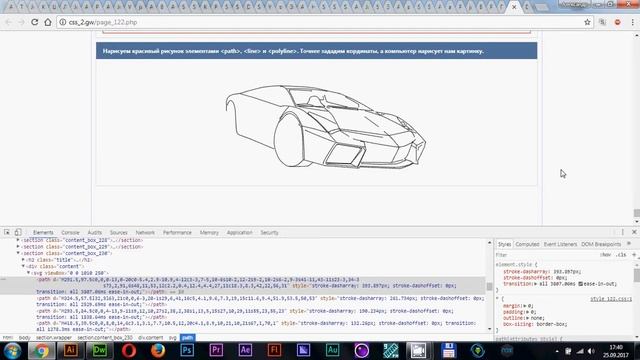Toggle the :hov element state panel
This screenshot has height=360, width=640.
pyautogui.click(x=605, y=255)
